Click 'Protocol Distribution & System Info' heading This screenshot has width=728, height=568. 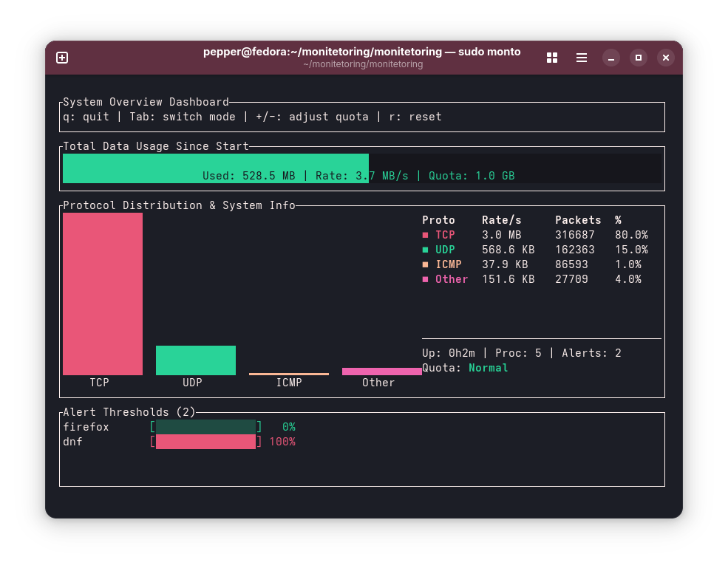179,205
